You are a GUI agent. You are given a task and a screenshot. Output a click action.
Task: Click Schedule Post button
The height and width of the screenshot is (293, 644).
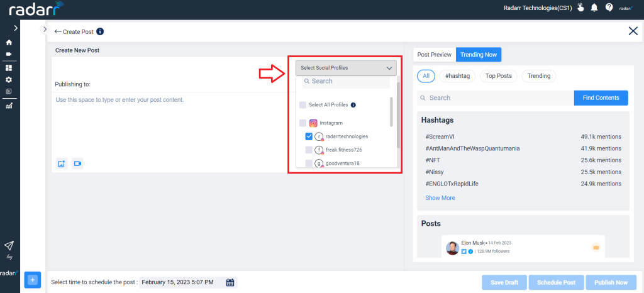[556, 282]
